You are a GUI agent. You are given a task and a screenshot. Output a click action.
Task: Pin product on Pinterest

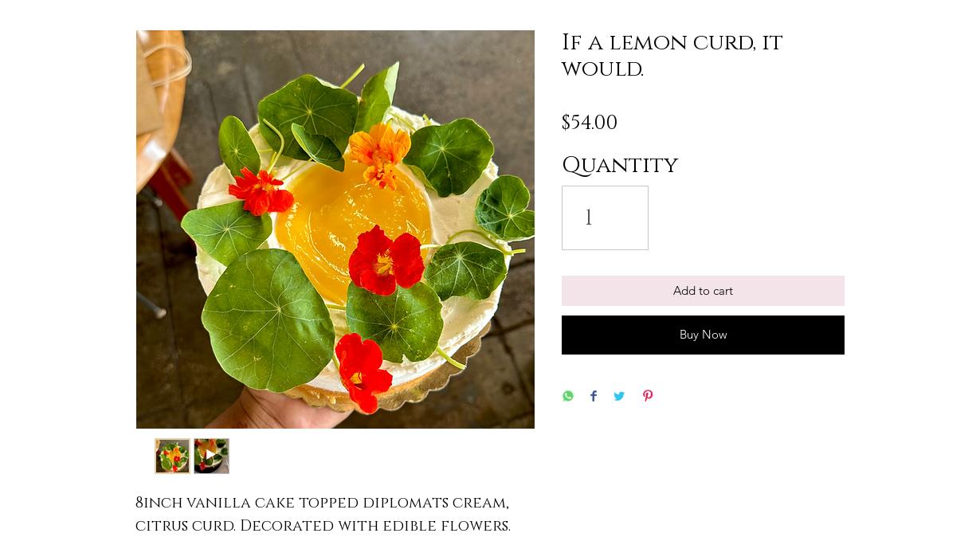(x=648, y=396)
